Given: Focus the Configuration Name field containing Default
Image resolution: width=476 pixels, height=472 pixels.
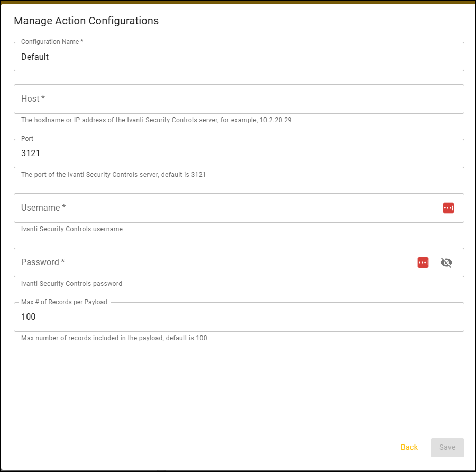Looking at the screenshot, I should pos(239,57).
